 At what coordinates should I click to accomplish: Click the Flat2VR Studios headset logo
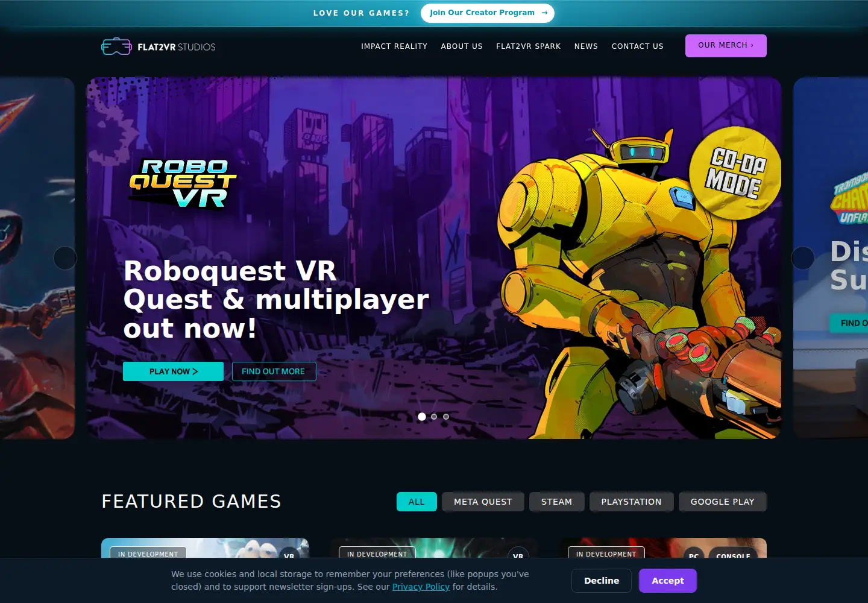pyautogui.click(x=158, y=46)
